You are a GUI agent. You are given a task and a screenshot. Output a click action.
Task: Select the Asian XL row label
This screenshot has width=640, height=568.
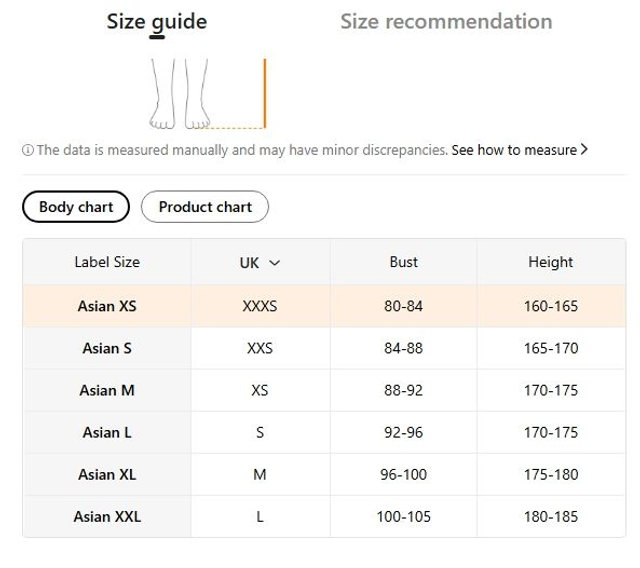tap(107, 475)
